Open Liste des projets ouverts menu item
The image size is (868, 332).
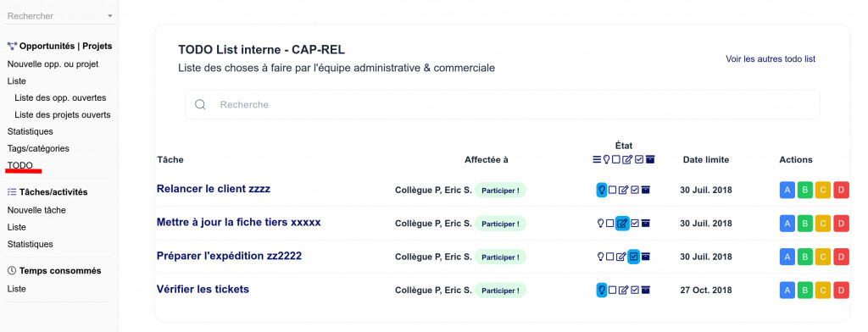coord(63,115)
